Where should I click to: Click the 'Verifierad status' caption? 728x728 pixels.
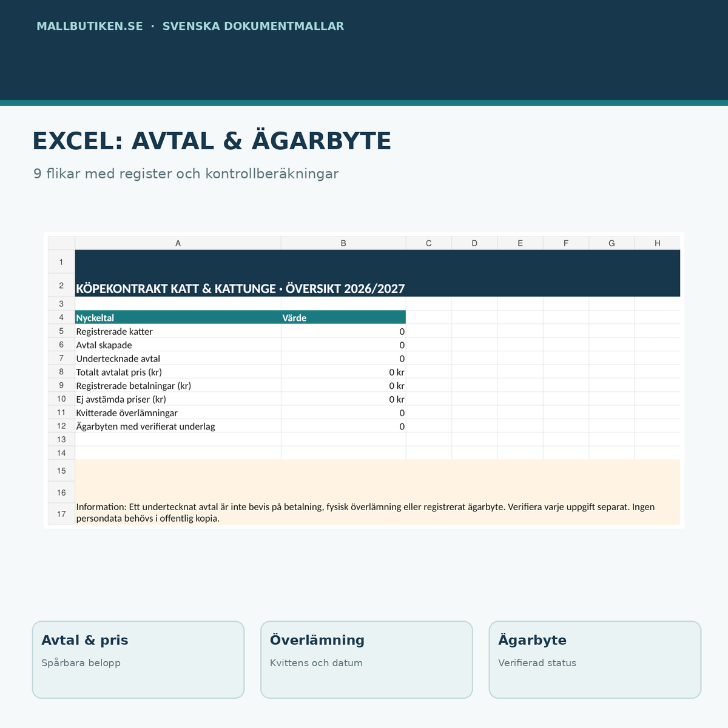538,663
